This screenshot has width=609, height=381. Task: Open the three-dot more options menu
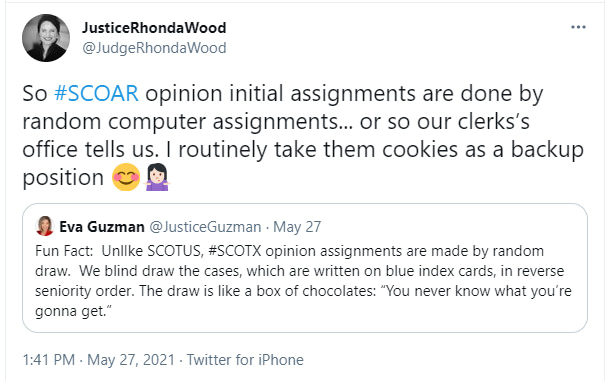[x=578, y=27]
